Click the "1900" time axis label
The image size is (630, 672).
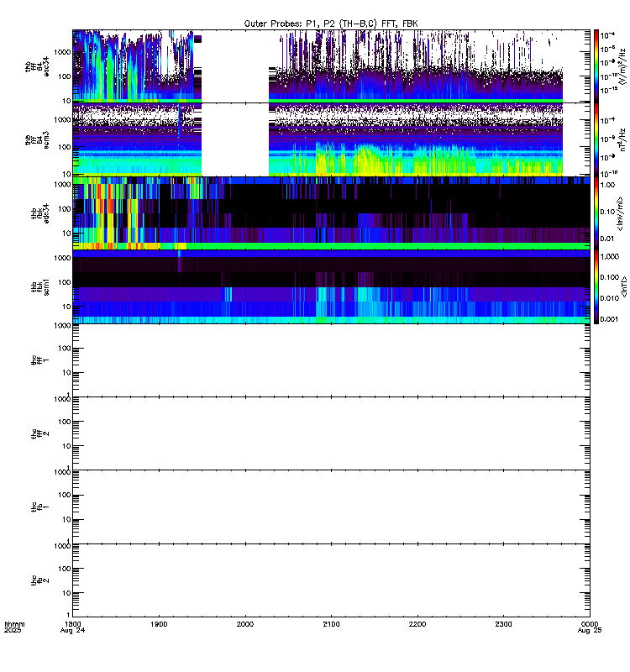point(159,624)
